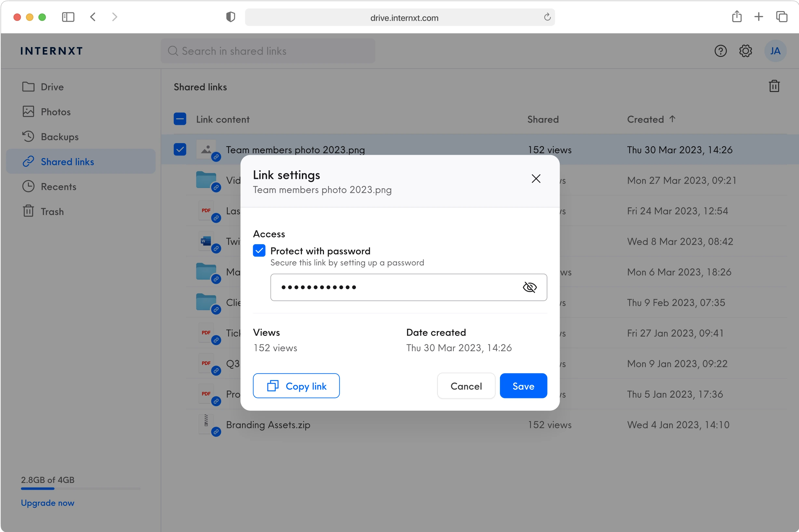The image size is (799, 532).
Task: Toggle the select-all header checkbox
Action: [180, 119]
